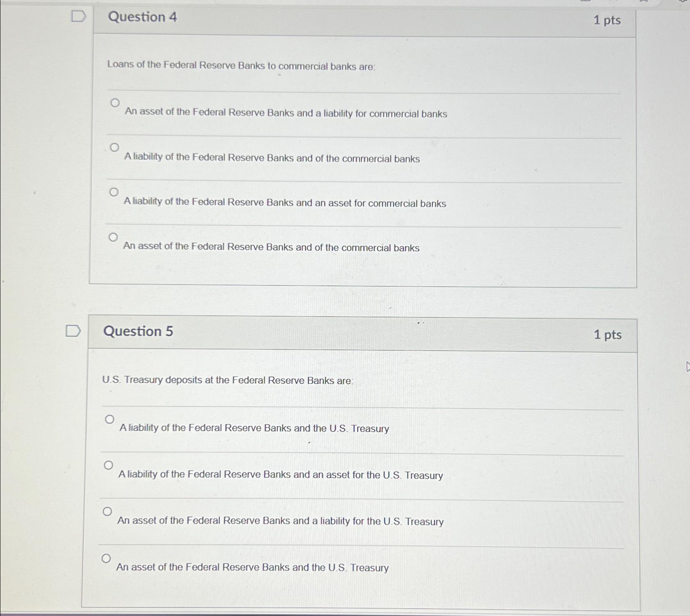Select answer 'An asset of the Federal Reserve Banks and a liability for the U.S. Treasury'
The height and width of the screenshot is (616, 690).
click(108, 511)
